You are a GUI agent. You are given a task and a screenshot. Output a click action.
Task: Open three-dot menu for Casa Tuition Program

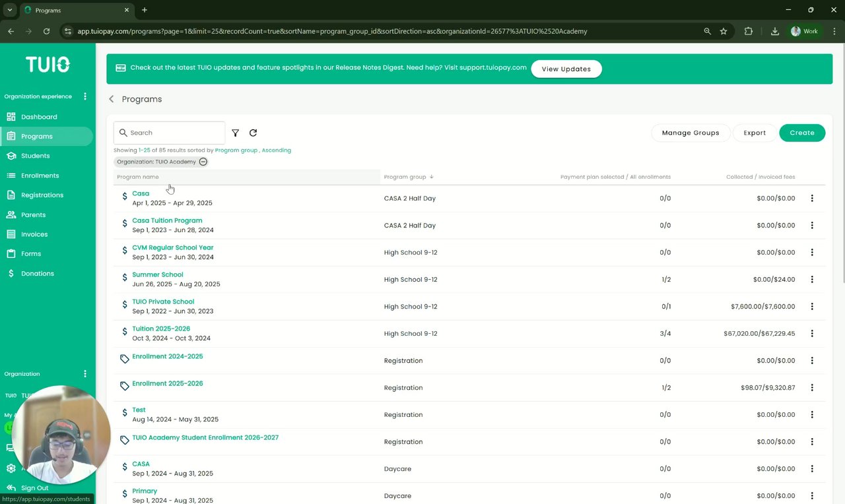812,225
